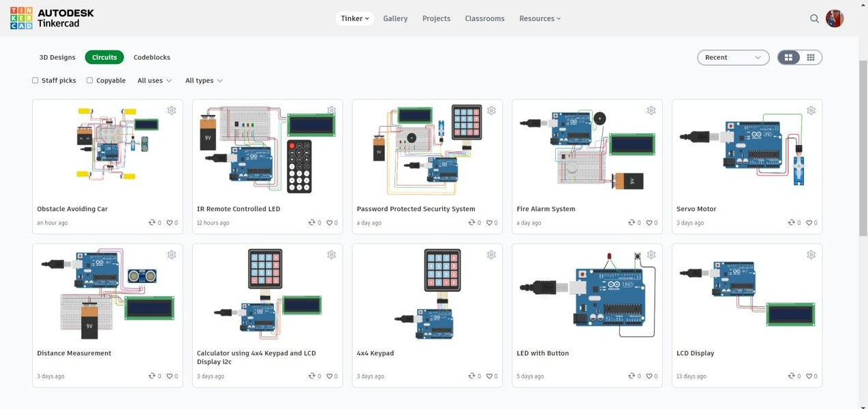This screenshot has width=868, height=409.
Task: Click the Tinkercad logo
Action: pyautogui.click(x=48, y=18)
